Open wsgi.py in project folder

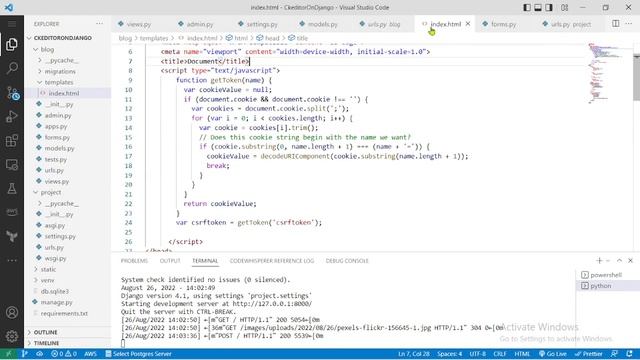pyautogui.click(x=68, y=258)
